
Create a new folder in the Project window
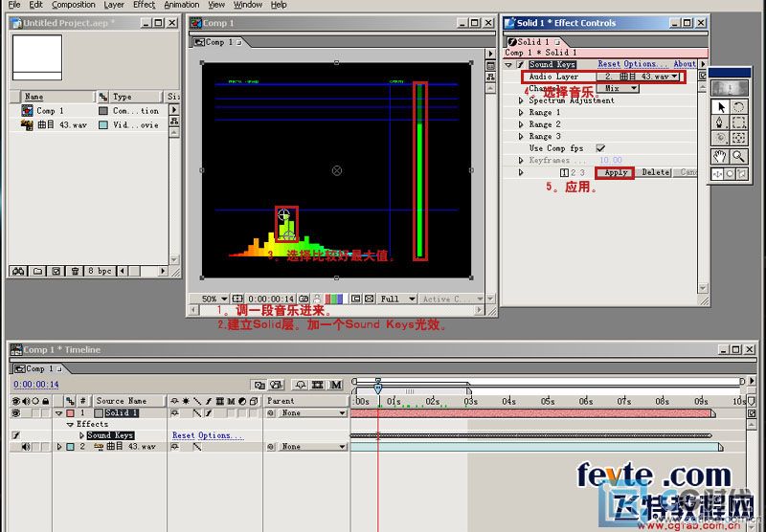point(37,271)
